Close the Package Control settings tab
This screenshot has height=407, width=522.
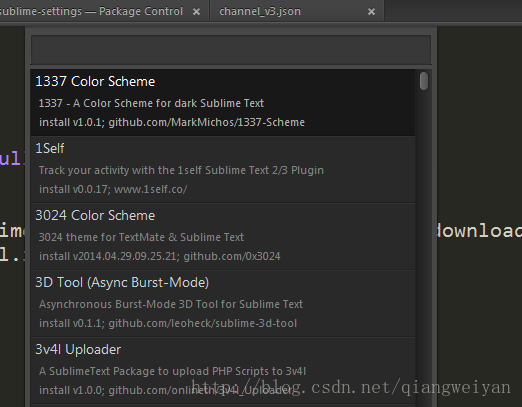197,12
